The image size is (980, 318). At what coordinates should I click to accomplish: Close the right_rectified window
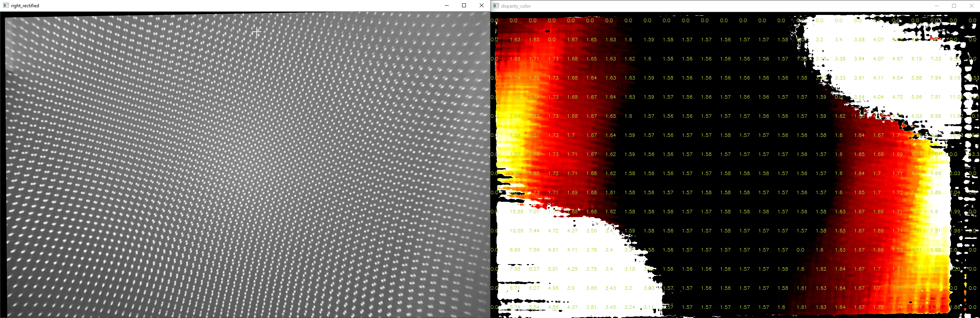tap(482, 6)
